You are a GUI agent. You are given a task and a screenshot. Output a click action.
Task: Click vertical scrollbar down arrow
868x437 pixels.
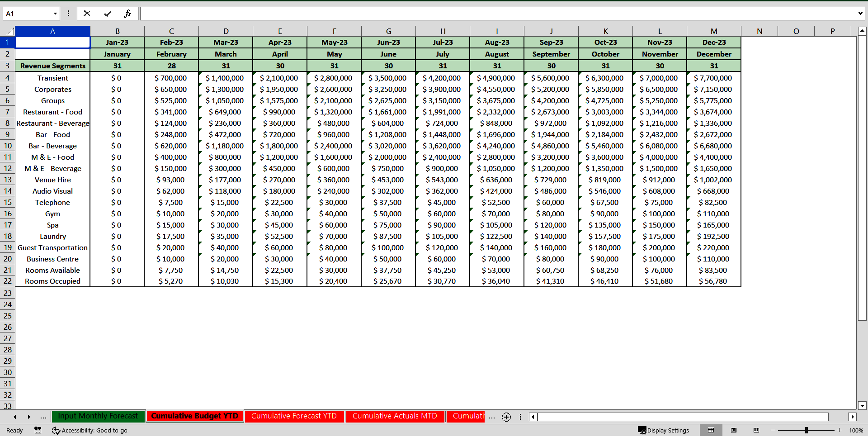coord(862,405)
